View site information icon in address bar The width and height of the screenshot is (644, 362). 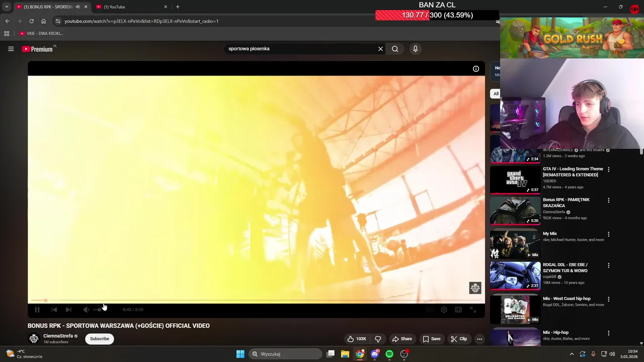(x=58, y=21)
